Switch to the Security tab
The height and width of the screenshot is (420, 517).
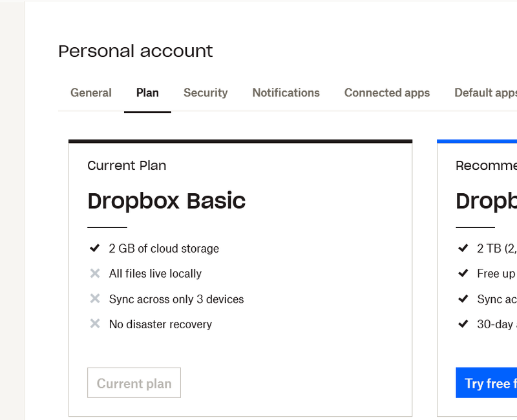click(x=206, y=92)
